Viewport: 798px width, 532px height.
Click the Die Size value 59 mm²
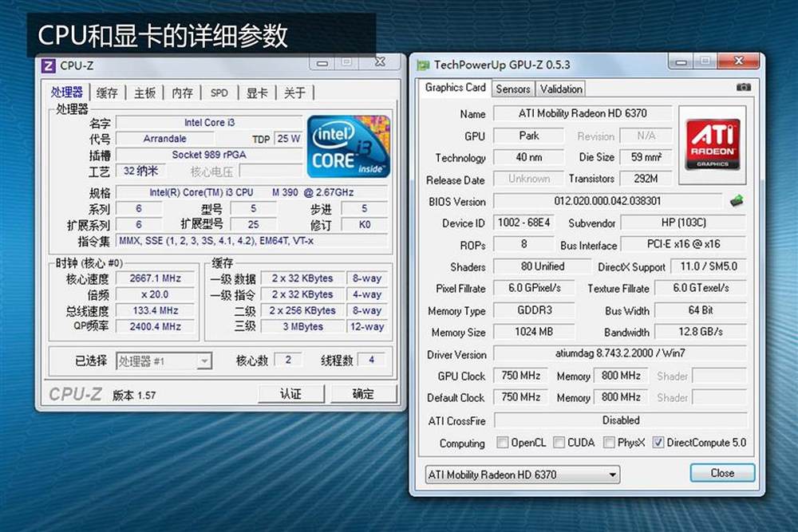pos(646,157)
